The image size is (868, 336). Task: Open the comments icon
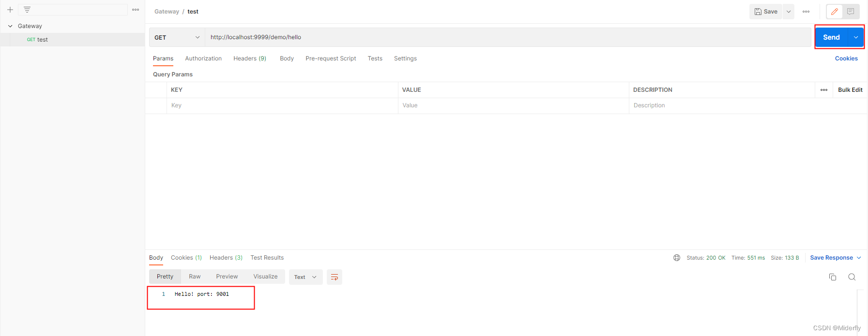tap(851, 12)
